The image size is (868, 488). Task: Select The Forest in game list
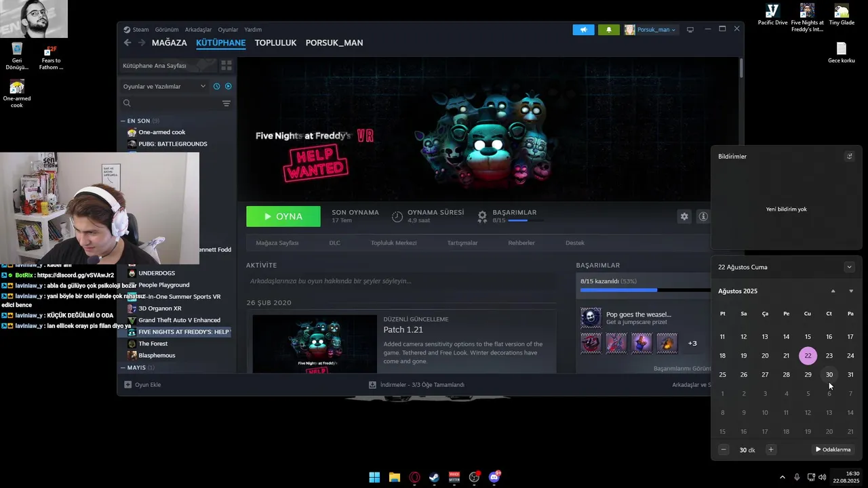153,344
